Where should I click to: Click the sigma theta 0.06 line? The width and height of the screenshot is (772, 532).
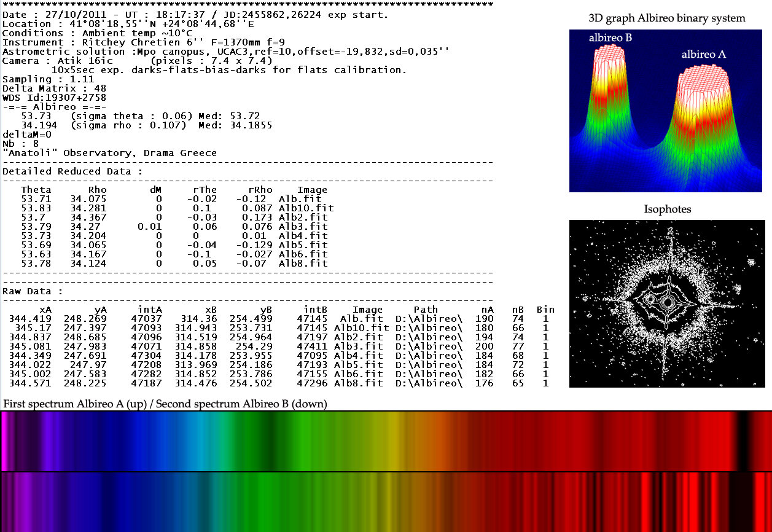[140, 116]
